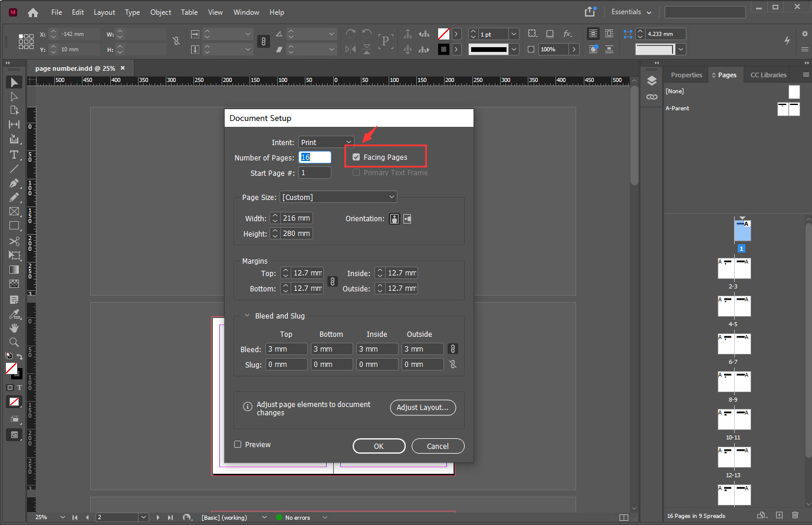Select the Hand tool
812x525 pixels.
click(x=14, y=328)
